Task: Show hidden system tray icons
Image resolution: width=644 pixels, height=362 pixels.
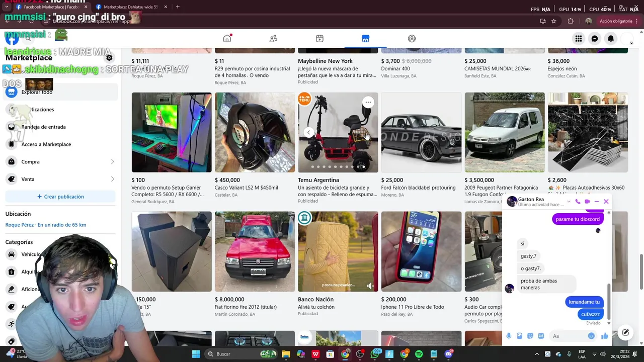Action: pyautogui.click(x=536, y=354)
